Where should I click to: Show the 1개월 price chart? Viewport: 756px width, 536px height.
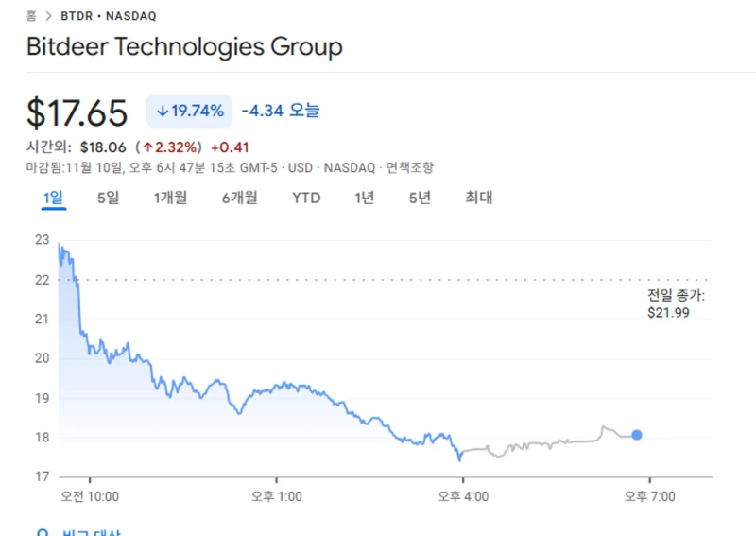(x=170, y=198)
